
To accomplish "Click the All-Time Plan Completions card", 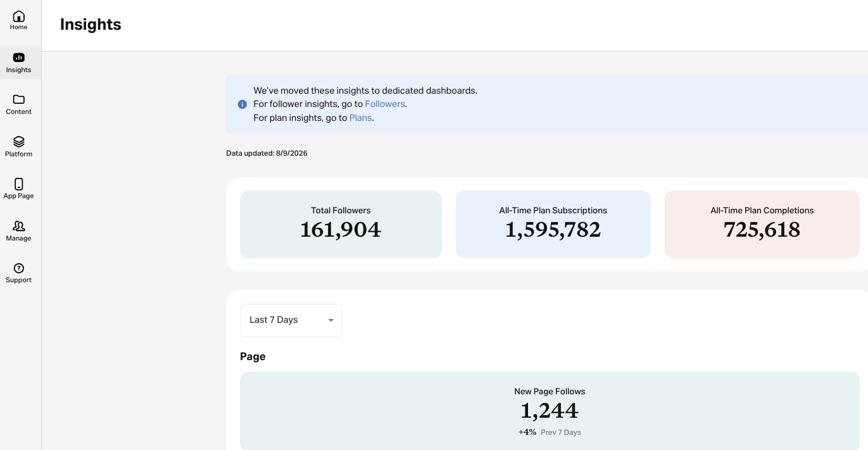I will (762, 224).
